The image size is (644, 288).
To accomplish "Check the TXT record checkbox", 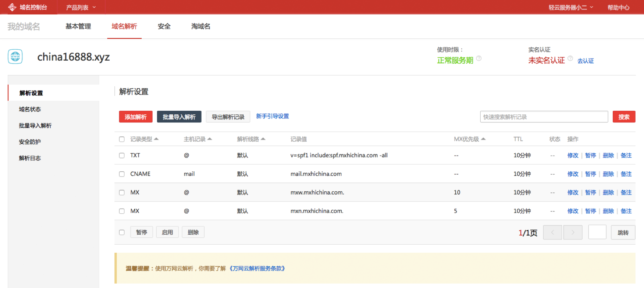I will pos(122,155).
